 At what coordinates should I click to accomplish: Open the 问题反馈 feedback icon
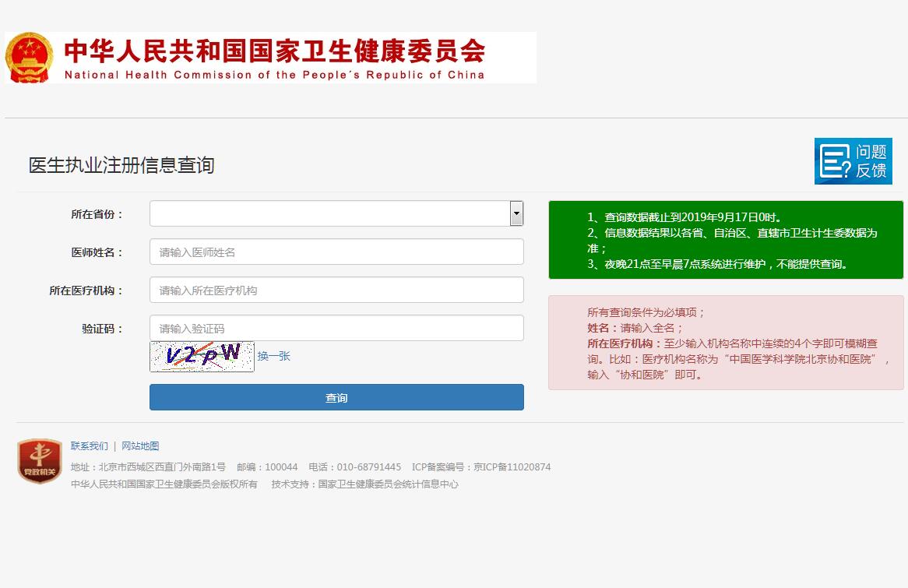(853, 161)
